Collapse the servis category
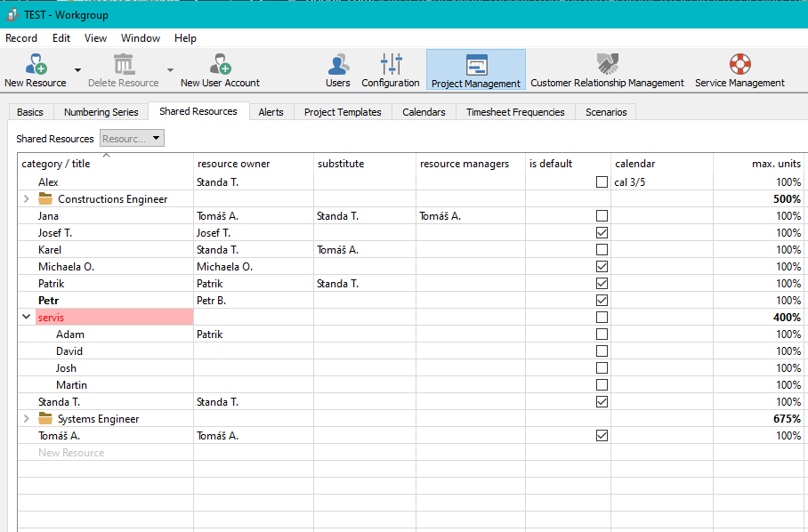Image resolution: width=808 pixels, height=532 pixels. tap(26, 318)
